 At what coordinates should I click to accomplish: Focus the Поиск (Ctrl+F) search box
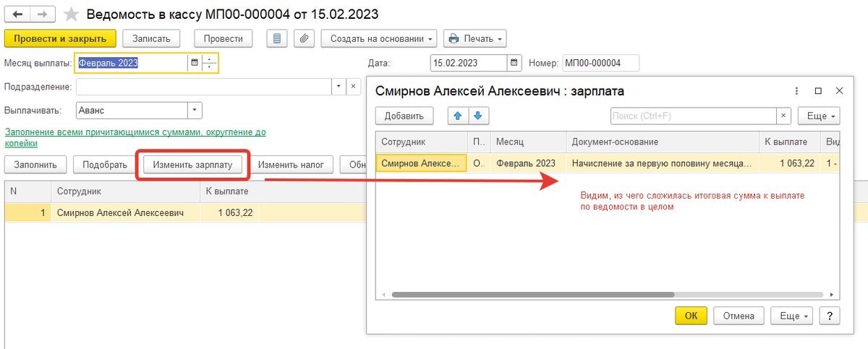(693, 116)
